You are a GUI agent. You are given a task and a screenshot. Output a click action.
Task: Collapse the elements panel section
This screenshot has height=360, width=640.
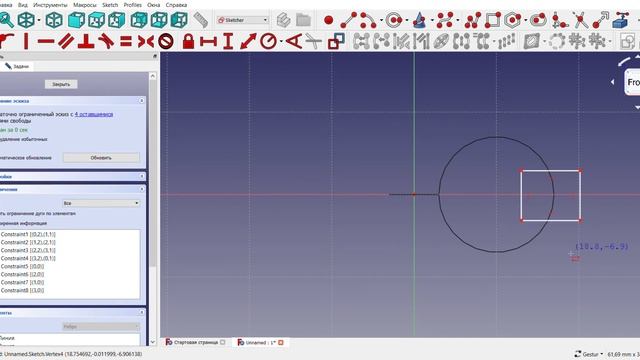[x=141, y=312]
